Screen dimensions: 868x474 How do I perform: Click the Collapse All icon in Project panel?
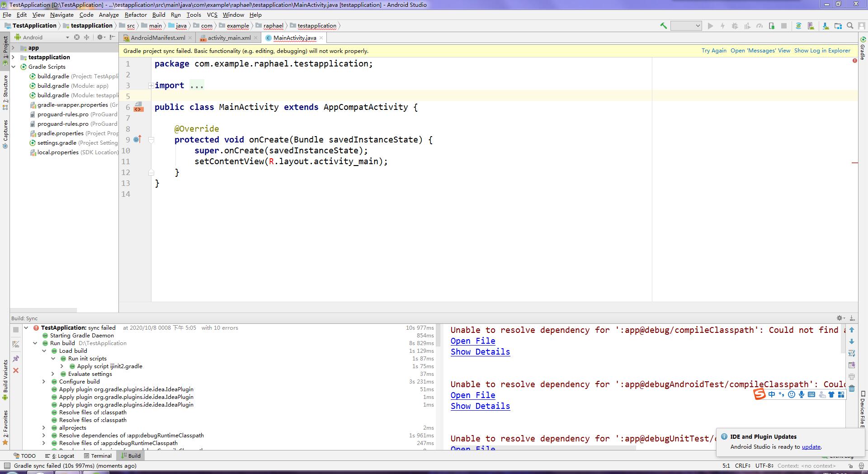86,37
